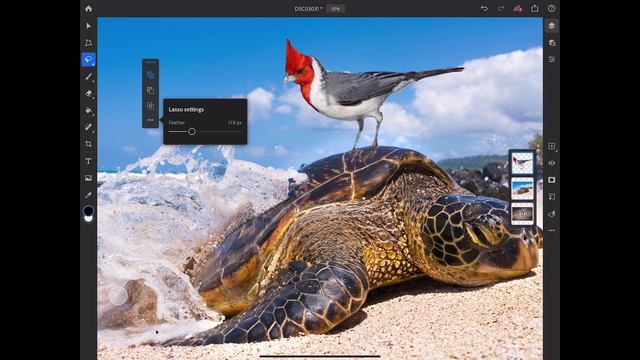
Task: Open the zoom percentage dropdown
Action: pos(336,9)
